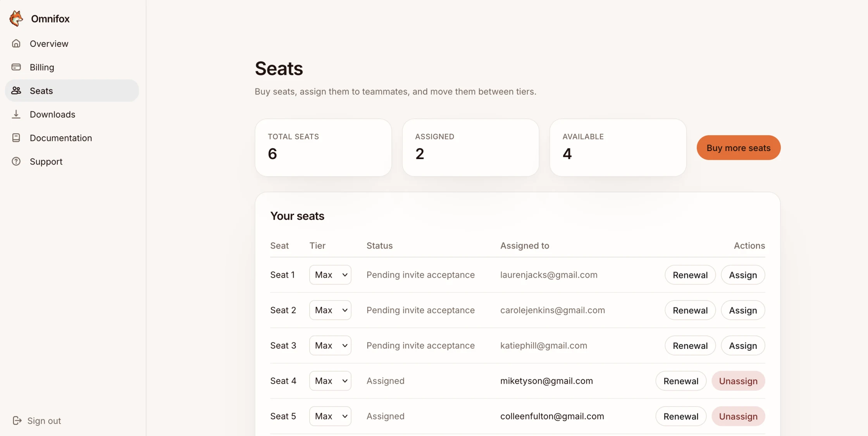Click the Omnifox brand name
The height and width of the screenshot is (436, 868).
click(50, 19)
